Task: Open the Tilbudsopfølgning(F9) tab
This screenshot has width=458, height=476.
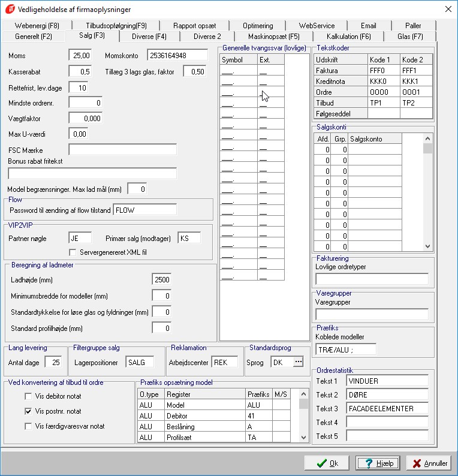Action: (x=116, y=26)
